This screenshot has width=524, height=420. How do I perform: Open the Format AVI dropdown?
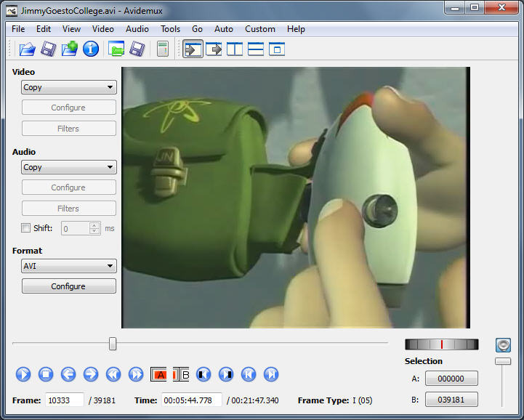69,266
